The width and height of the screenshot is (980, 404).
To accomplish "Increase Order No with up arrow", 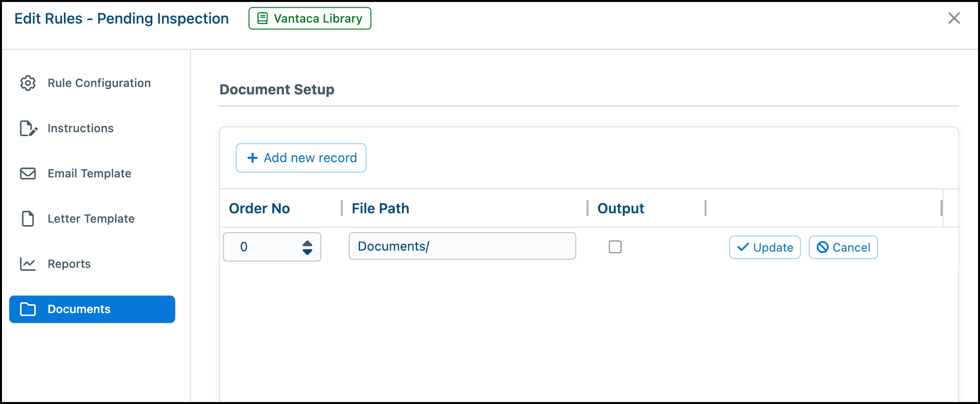I will [307, 243].
